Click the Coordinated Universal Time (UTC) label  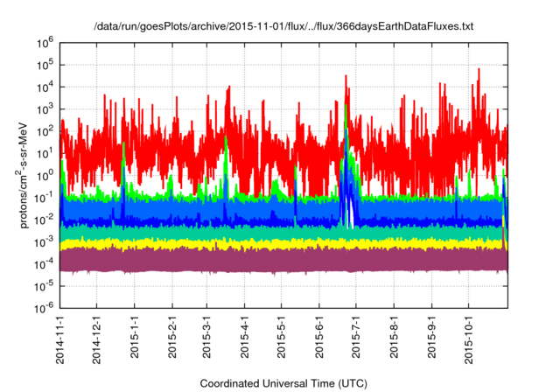[283, 383]
